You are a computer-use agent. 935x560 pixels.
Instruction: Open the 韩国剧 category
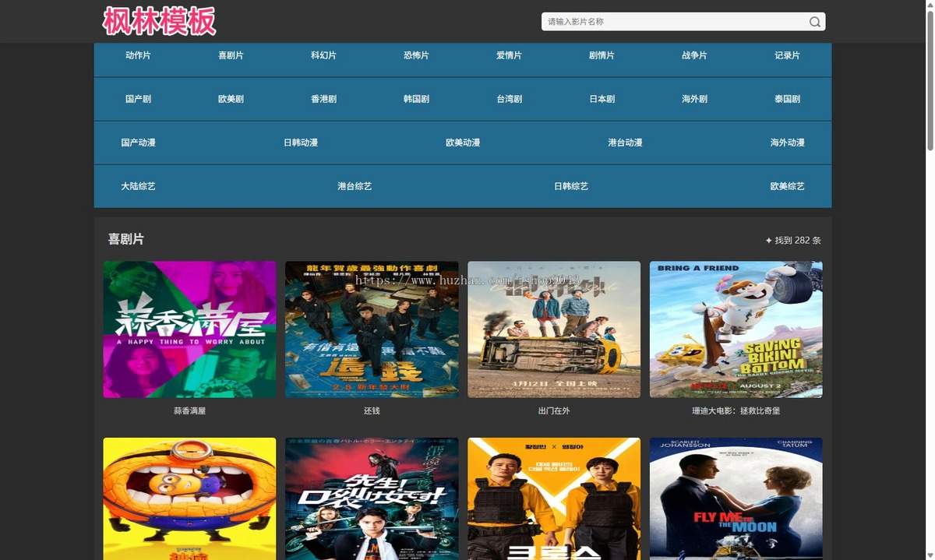[416, 99]
